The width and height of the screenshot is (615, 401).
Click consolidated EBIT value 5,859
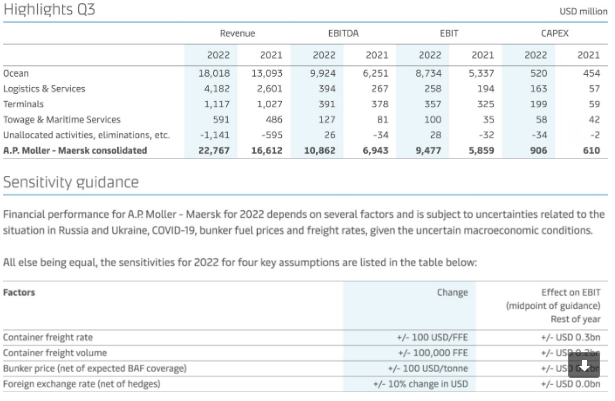click(481, 150)
